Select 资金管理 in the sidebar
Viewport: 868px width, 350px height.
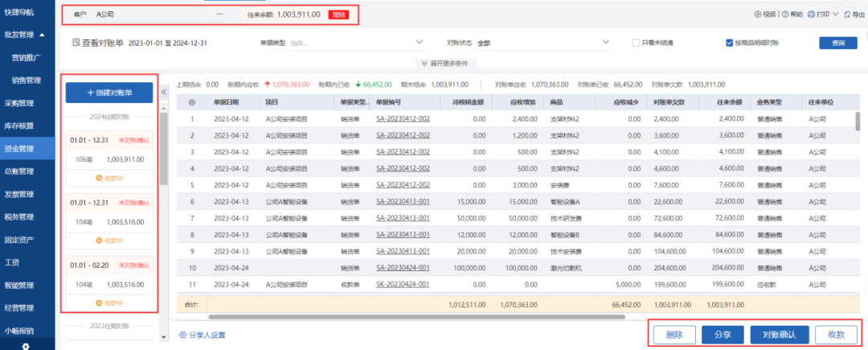(27, 148)
